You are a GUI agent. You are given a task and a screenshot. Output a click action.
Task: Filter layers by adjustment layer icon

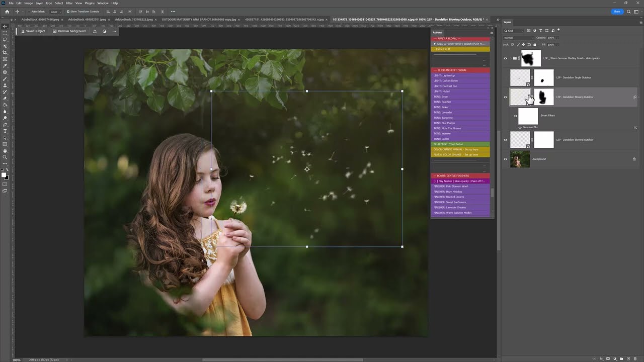(x=535, y=31)
